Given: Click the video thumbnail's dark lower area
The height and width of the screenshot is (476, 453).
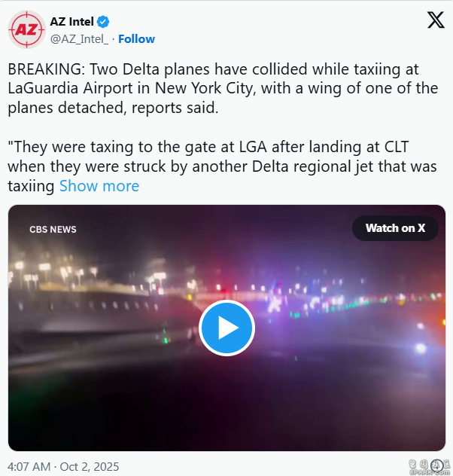Looking at the screenshot, I should [x=226, y=407].
